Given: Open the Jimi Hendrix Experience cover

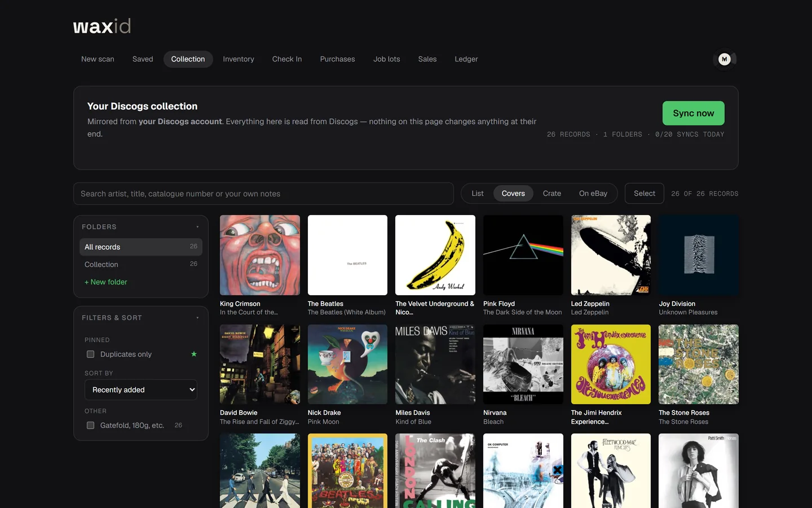Looking at the screenshot, I should pos(611,364).
